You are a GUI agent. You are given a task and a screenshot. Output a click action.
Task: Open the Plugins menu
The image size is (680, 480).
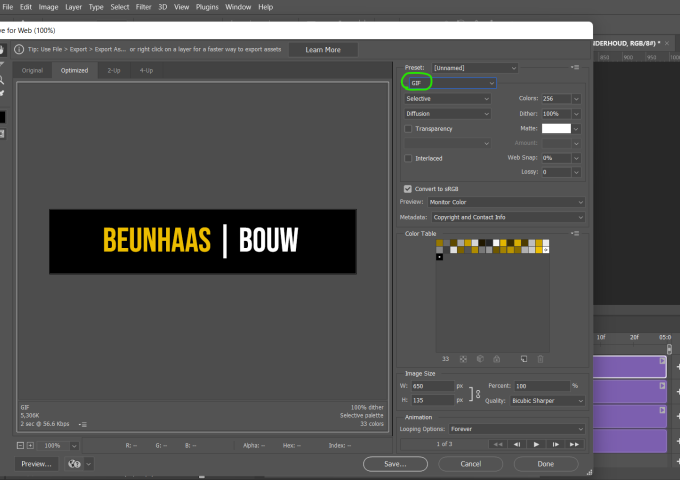207,7
